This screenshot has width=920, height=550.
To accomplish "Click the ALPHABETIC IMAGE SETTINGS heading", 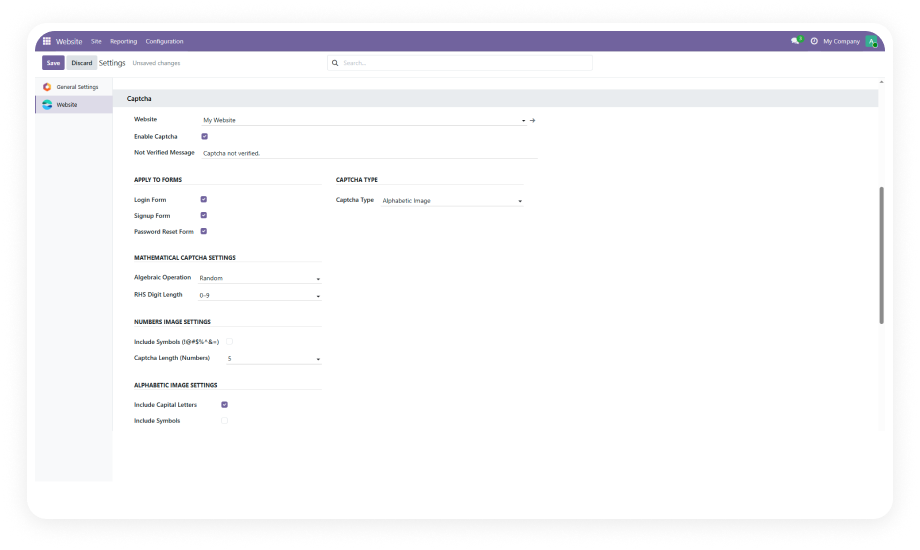I will click(x=175, y=385).
